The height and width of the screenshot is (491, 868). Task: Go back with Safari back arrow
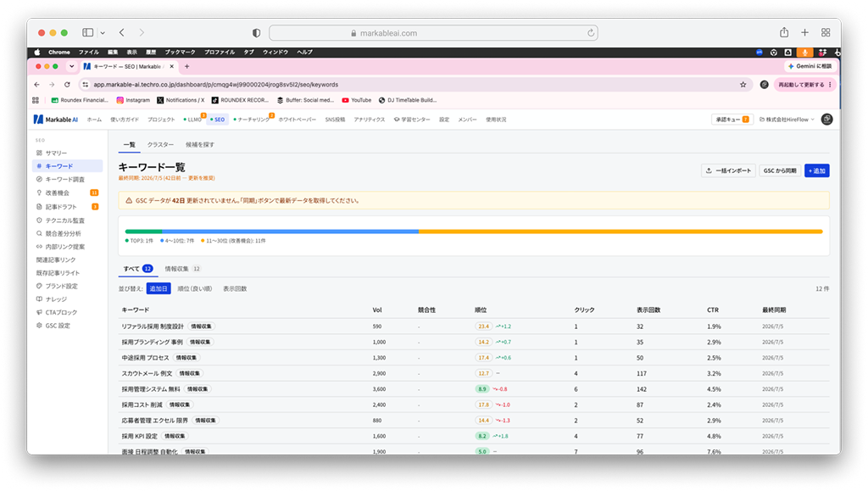122,33
